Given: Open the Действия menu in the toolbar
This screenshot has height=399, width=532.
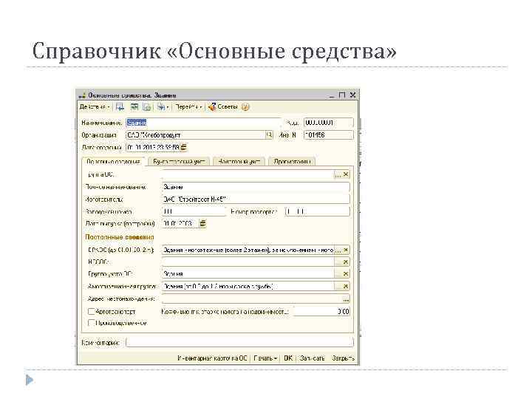Looking at the screenshot, I should (94, 107).
